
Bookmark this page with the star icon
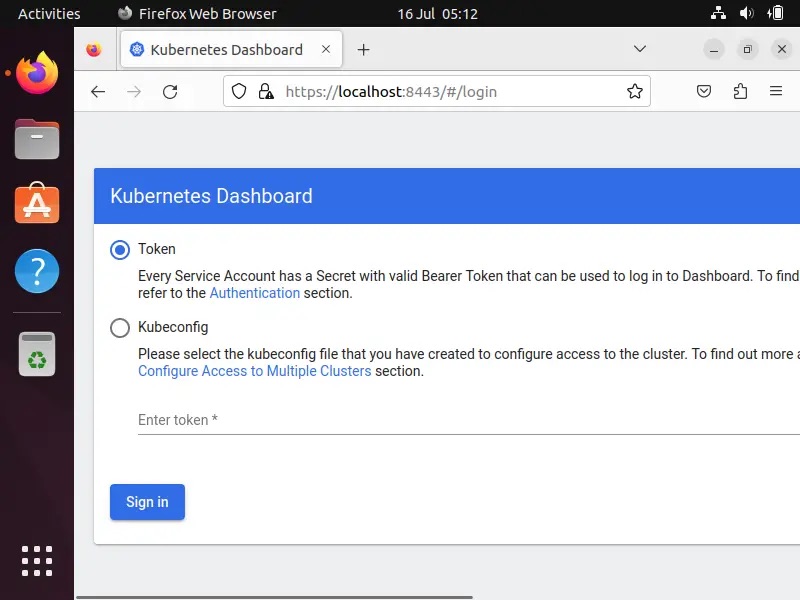click(x=634, y=92)
